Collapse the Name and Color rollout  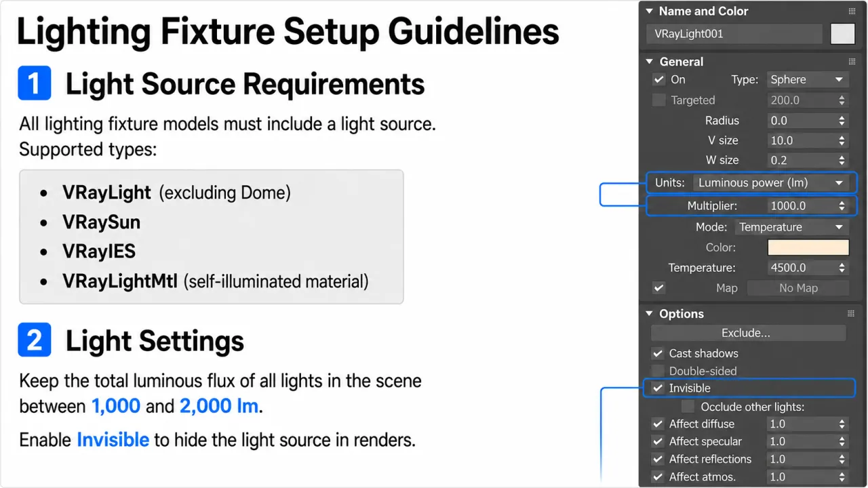coord(649,12)
